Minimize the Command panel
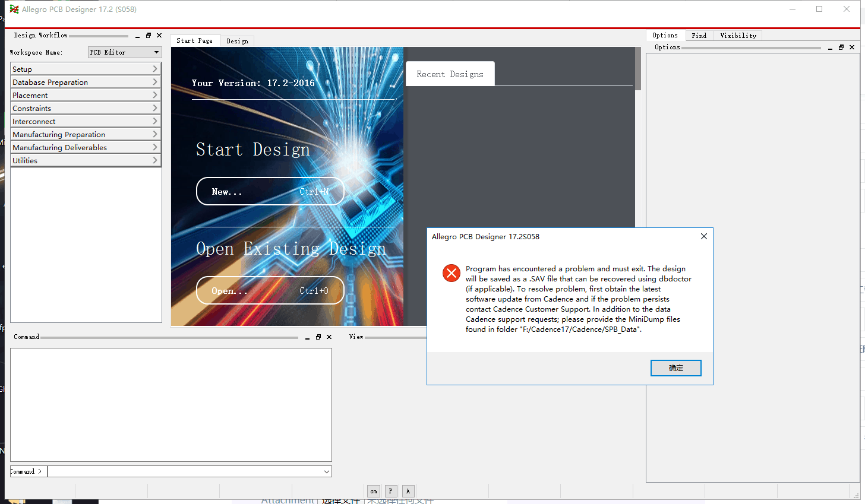The width and height of the screenshot is (865, 504). (307, 337)
